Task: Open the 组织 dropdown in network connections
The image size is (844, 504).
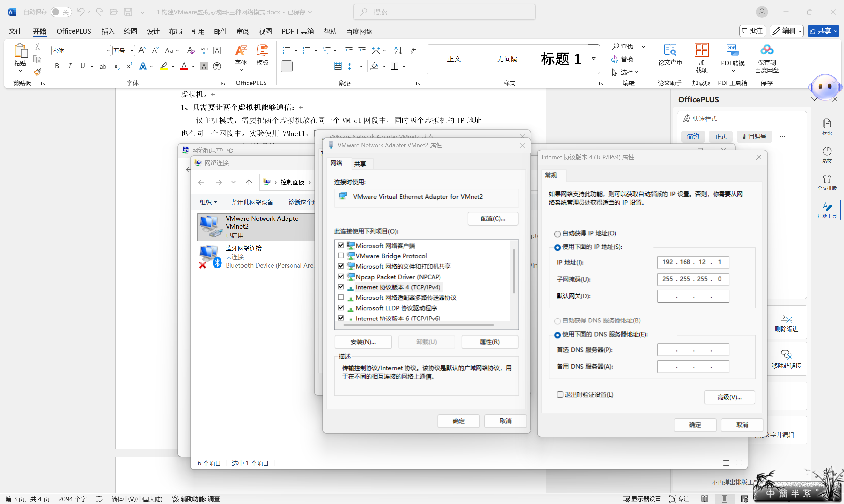Action: [x=208, y=202]
